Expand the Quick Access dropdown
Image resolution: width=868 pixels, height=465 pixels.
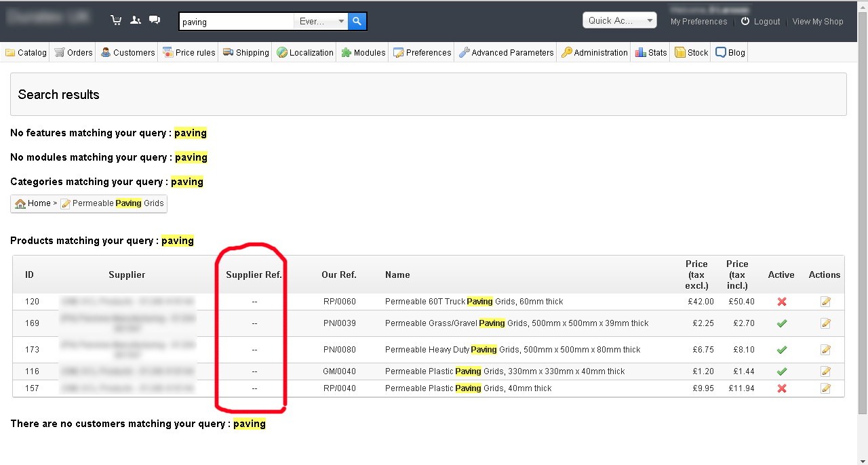pyautogui.click(x=619, y=20)
